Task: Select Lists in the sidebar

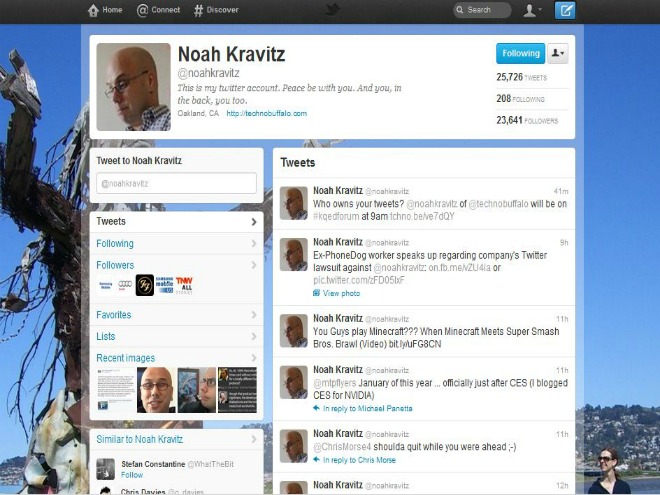Action: 176,336
